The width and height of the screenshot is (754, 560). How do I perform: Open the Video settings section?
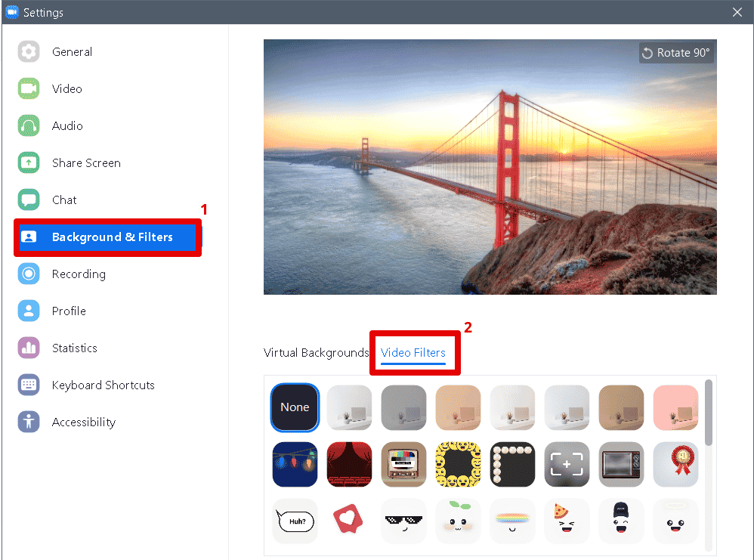(x=66, y=89)
